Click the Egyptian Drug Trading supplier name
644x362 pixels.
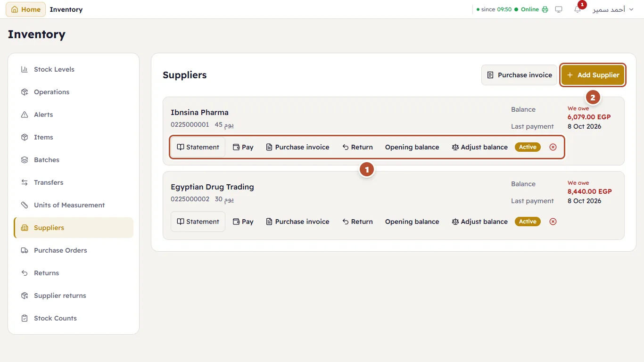coord(212,187)
